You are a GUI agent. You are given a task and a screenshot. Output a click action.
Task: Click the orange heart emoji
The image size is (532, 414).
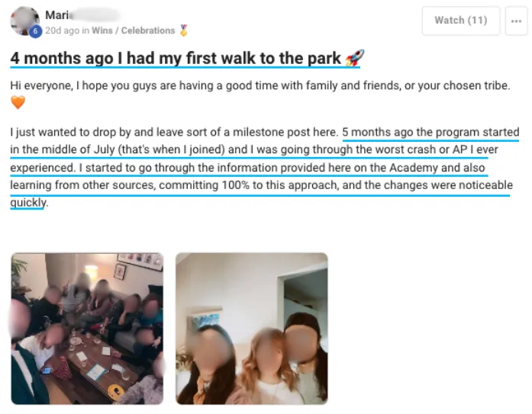[x=18, y=102]
